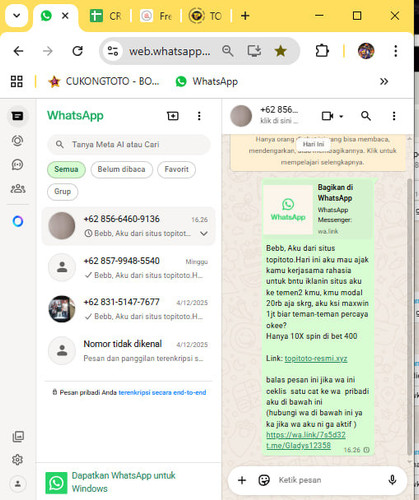Expand hidden bookmarks double chevron

(x=384, y=81)
